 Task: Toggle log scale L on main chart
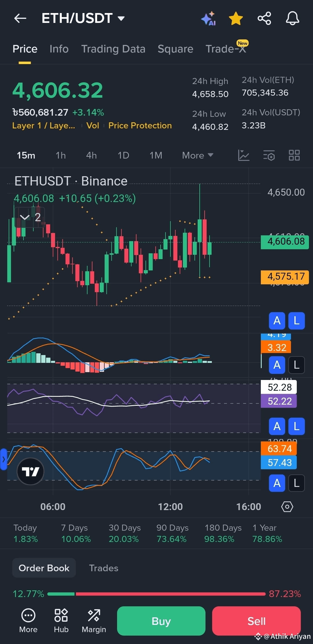click(x=296, y=321)
